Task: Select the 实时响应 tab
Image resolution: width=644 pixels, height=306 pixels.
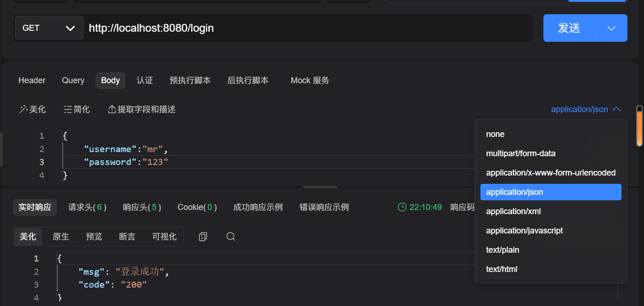Action: coord(35,207)
